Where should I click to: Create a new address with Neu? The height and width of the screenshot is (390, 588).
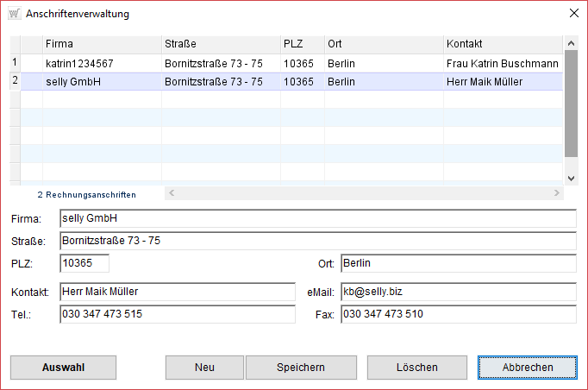pos(204,368)
